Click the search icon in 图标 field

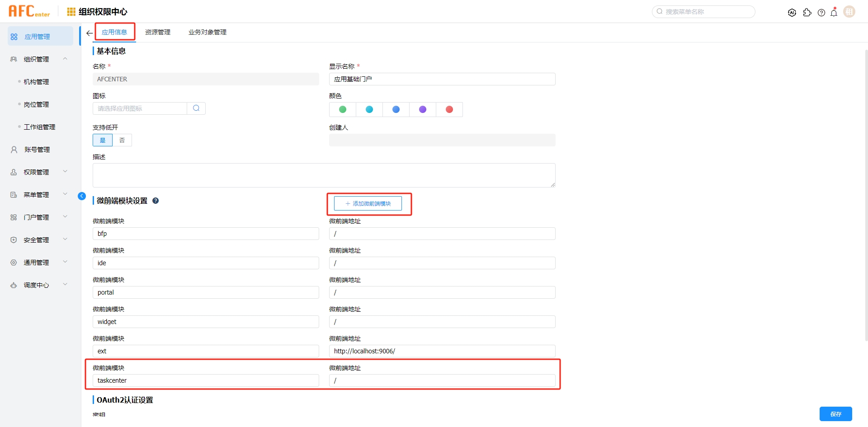click(x=196, y=108)
